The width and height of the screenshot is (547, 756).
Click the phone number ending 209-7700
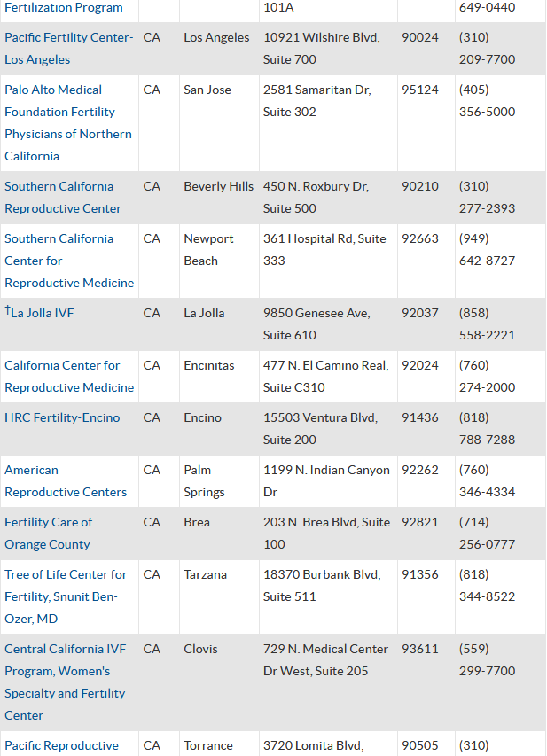[x=487, y=59]
